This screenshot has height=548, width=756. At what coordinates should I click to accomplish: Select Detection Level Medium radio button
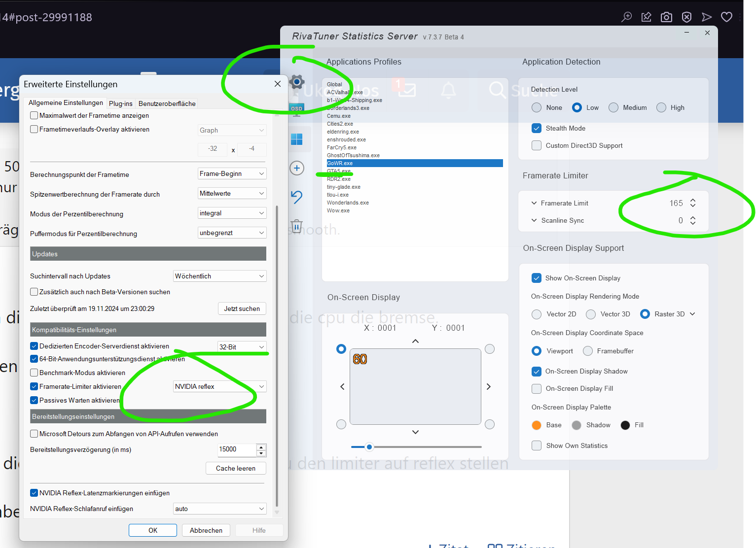[x=613, y=107]
